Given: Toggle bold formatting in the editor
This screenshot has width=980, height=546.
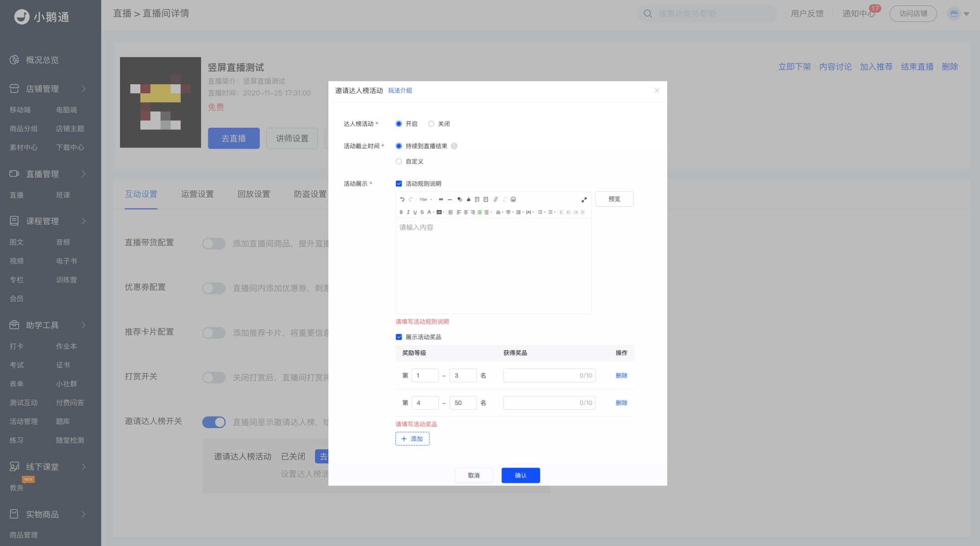Looking at the screenshot, I should [401, 212].
